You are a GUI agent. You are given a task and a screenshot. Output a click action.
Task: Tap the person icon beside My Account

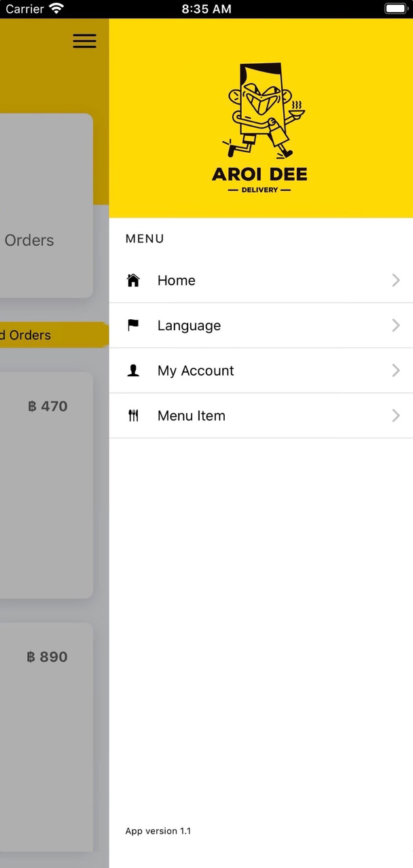tap(133, 371)
